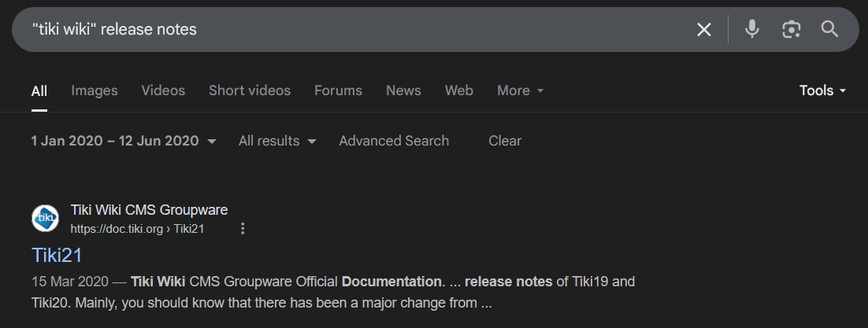This screenshot has width=868, height=328.
Task: Go to the News tab
Action: click(x=403, y=90)
